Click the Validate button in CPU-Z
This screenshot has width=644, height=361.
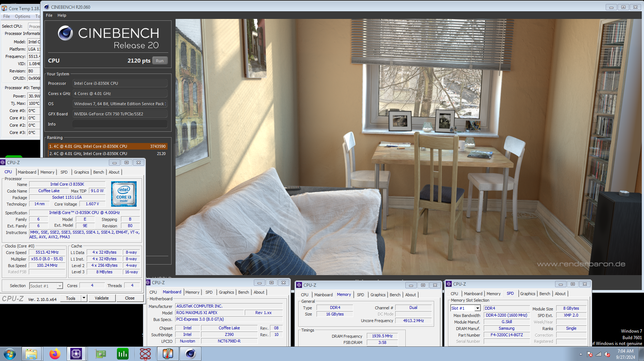[x=102, y=298]
